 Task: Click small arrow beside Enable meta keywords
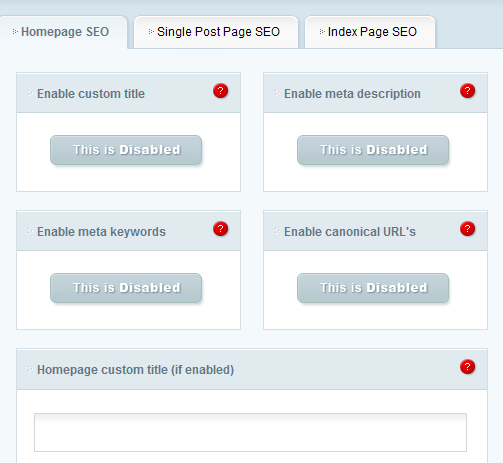coord(30,231)
